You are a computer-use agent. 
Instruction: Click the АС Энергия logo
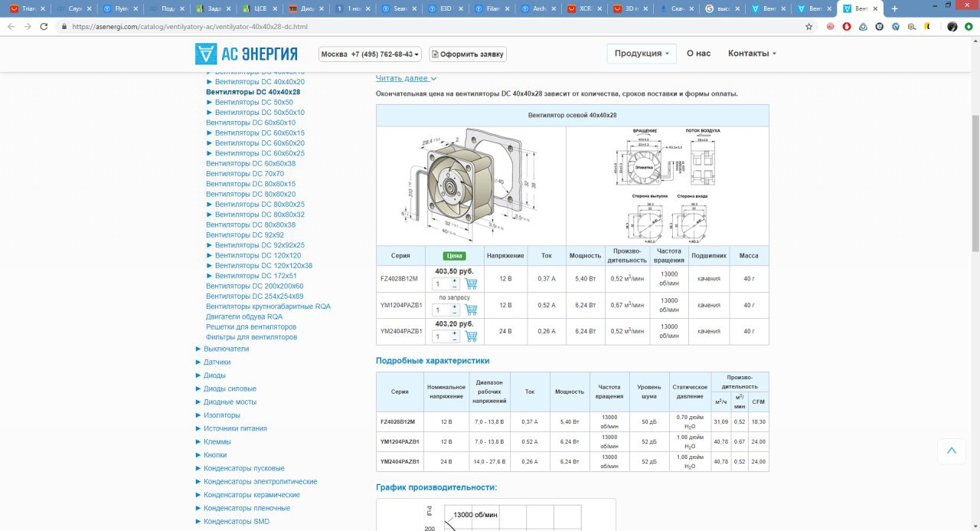(x=246, y=54)
